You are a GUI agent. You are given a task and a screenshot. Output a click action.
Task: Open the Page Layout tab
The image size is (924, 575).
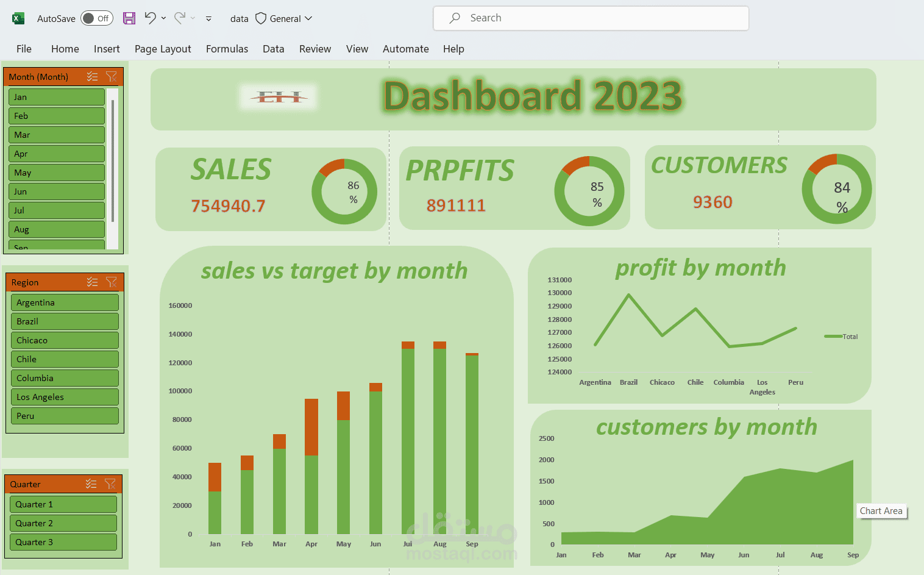163,49
